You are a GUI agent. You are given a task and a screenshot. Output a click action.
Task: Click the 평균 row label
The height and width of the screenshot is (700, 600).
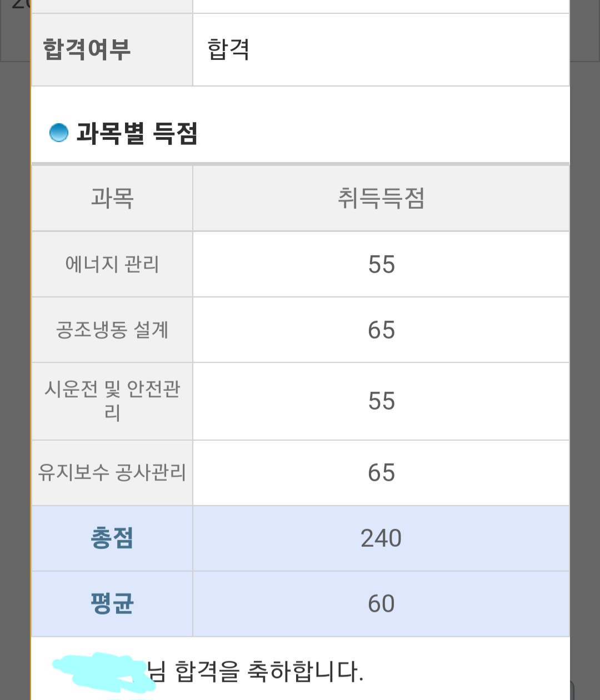click(112, 603)
